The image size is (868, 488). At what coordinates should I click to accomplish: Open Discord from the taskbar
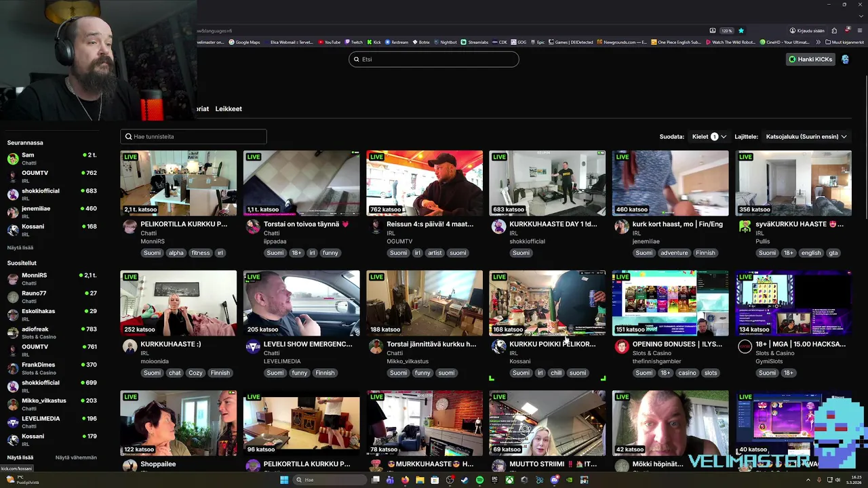click(x=555, y=480)
